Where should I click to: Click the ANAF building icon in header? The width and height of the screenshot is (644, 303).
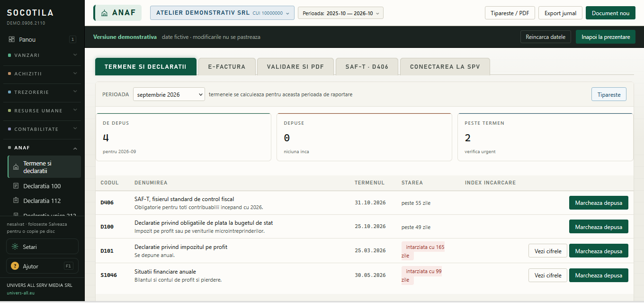coord(105,13)
